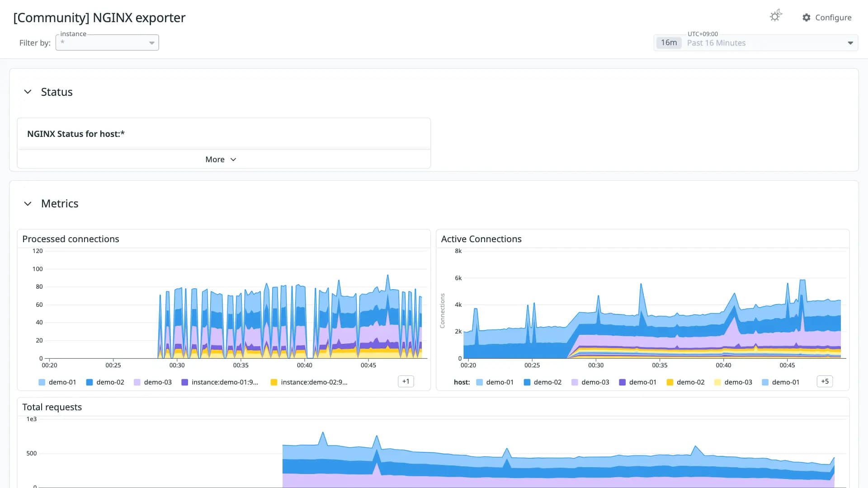
Task: Select demo-02 swatch in Processed connections legend
Action: click(90, 382)
